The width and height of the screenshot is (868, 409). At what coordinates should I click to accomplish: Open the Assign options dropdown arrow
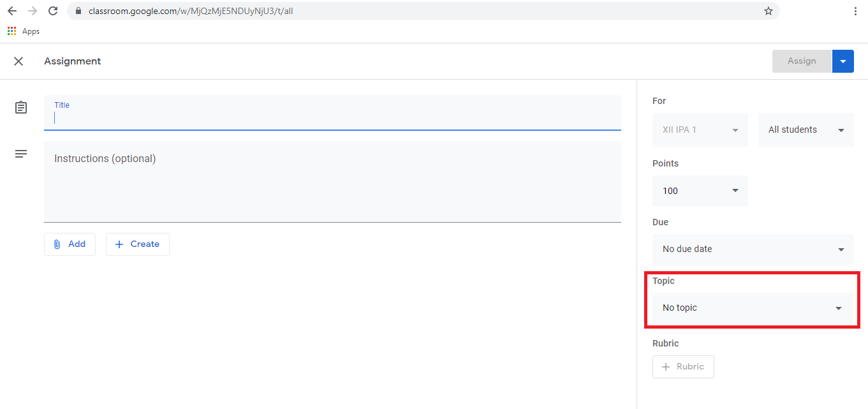[x=842, y=61]
